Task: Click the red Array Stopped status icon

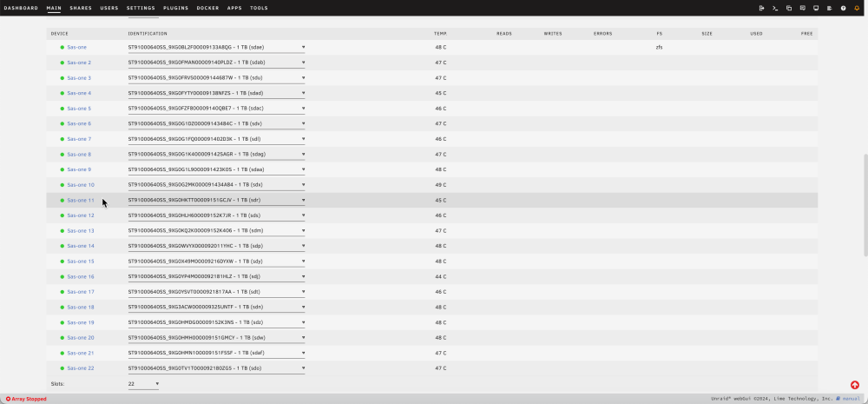Action: pyautogui.click(x=9, y=399)
